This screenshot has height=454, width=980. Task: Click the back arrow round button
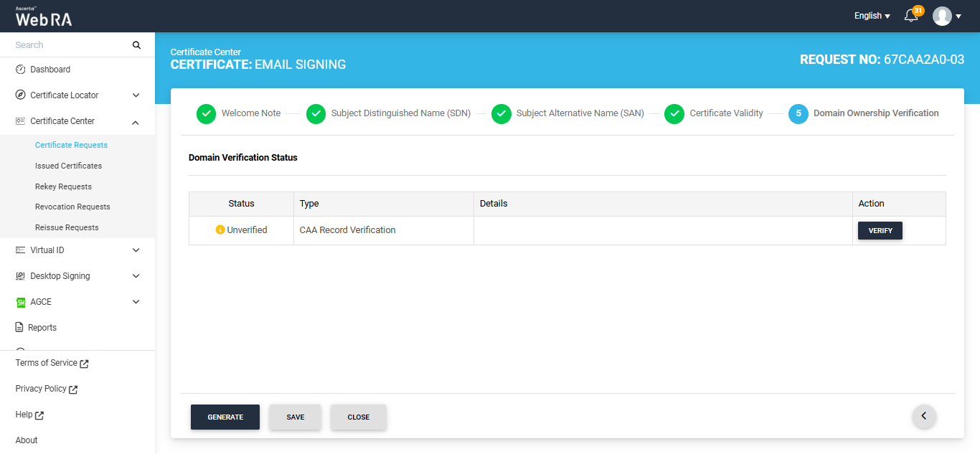(924, 416)
